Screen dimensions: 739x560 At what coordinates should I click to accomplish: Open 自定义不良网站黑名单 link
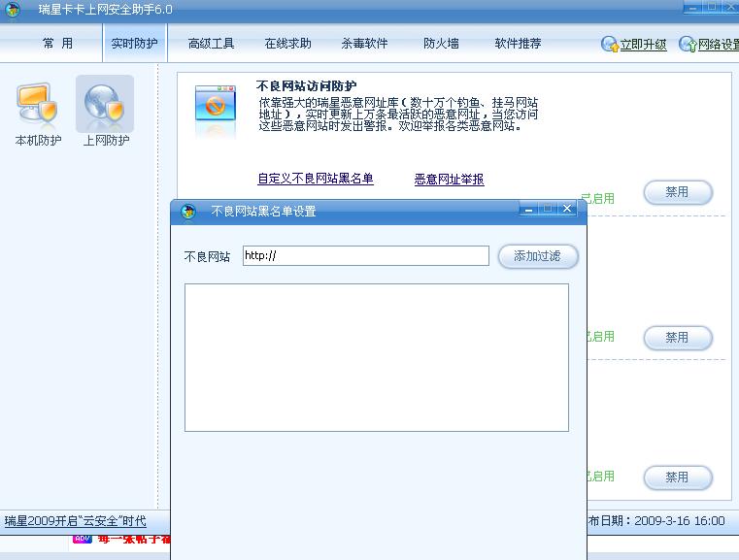(x=316, y=179)
